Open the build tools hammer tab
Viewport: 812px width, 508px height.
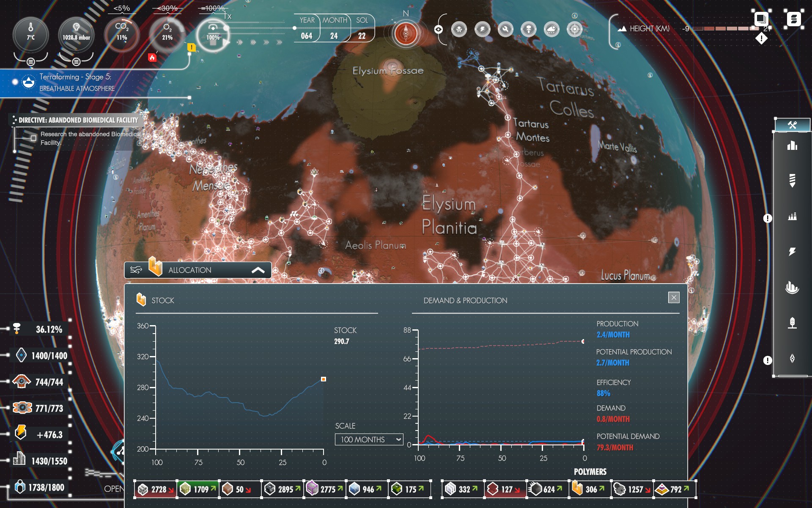[792, 125]
